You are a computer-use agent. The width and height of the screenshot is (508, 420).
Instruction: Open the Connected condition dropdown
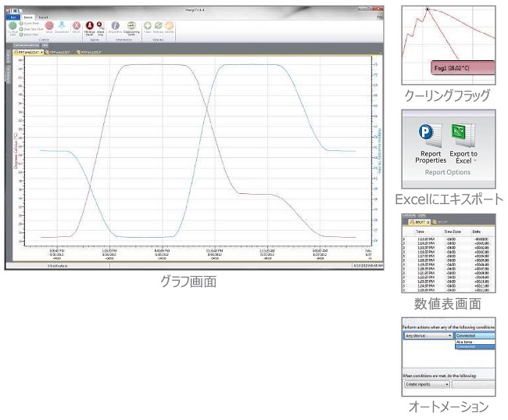[474, 335]
